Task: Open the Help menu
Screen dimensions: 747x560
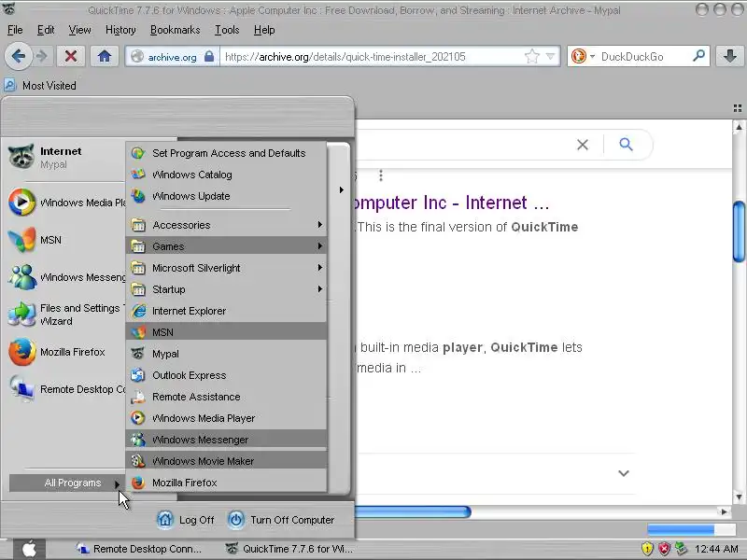Action: point(264,30)
